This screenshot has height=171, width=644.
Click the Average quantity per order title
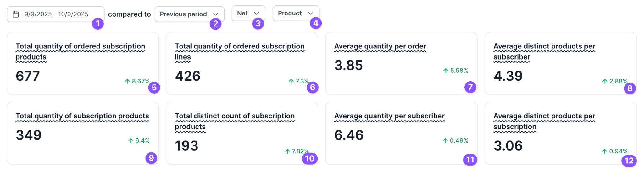(380, 46)
